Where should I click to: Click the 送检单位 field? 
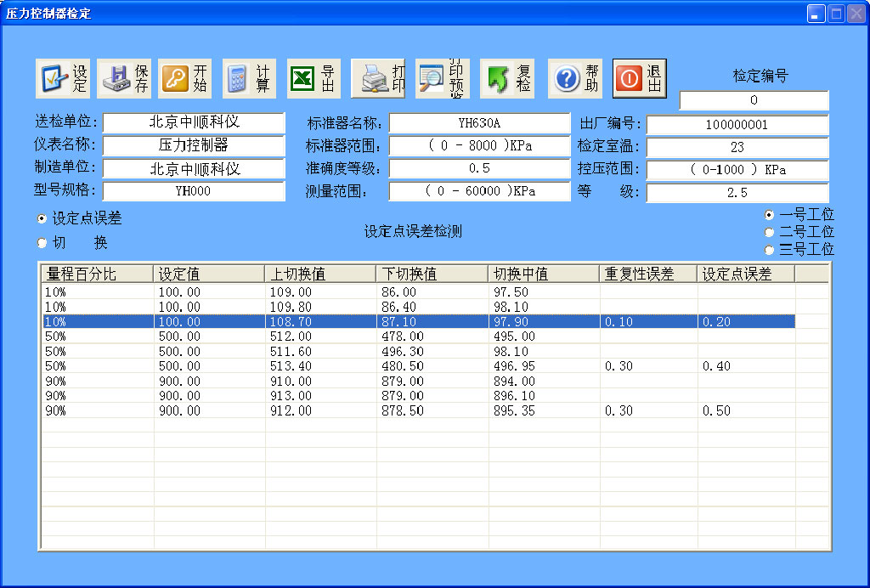tap(194, 122)
